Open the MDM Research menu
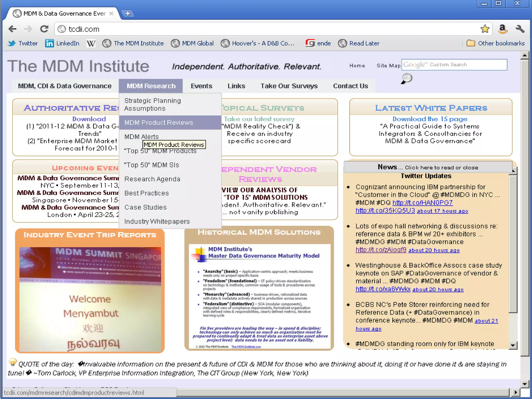 (151, 86)
